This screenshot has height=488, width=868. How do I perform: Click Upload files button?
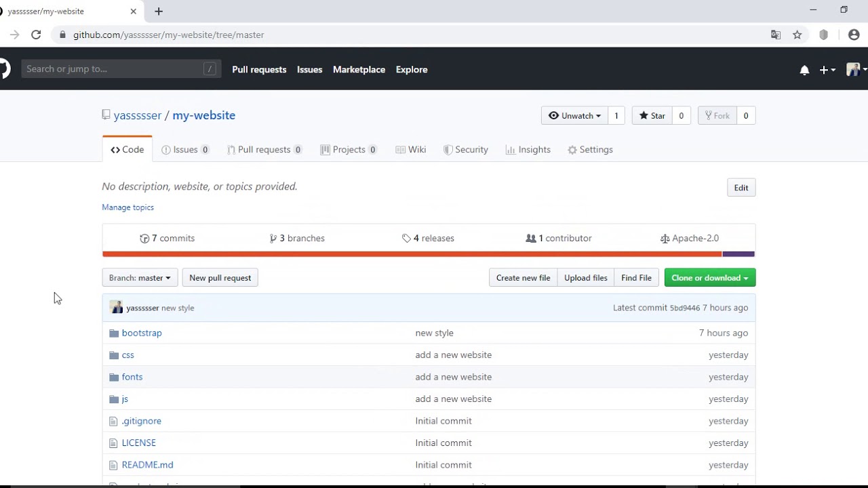pos(586,278)
